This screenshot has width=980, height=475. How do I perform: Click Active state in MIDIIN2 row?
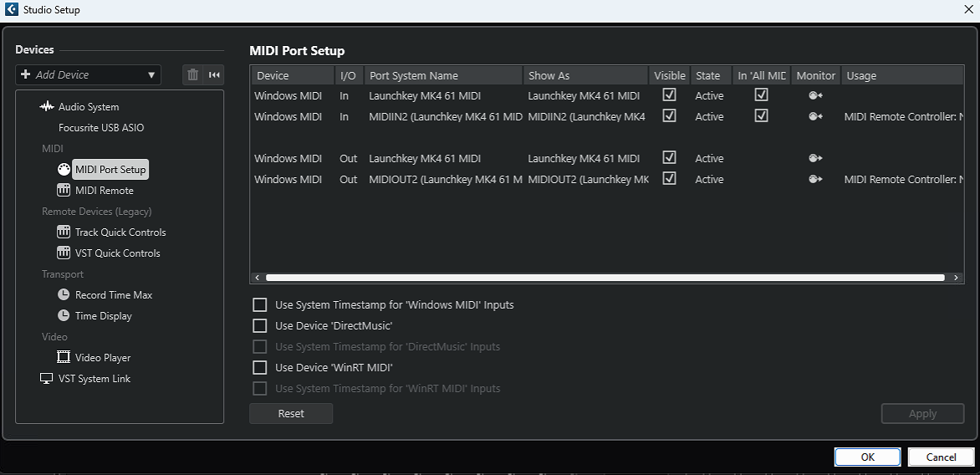[709, 117]
